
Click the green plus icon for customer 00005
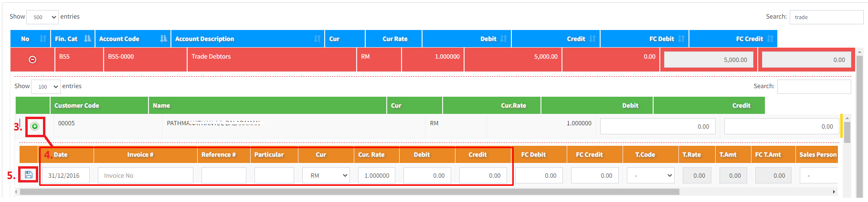35,126
